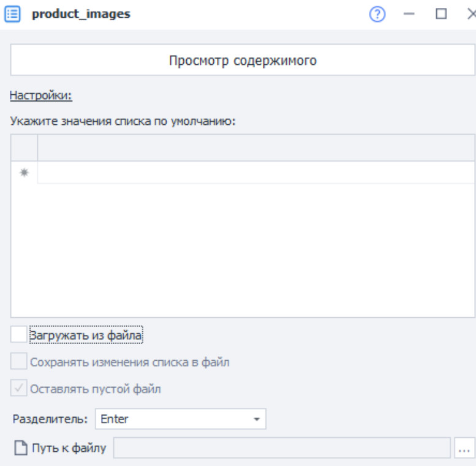
Task: Click the file icon beside Путь к файлу
Action: point(21,448)
